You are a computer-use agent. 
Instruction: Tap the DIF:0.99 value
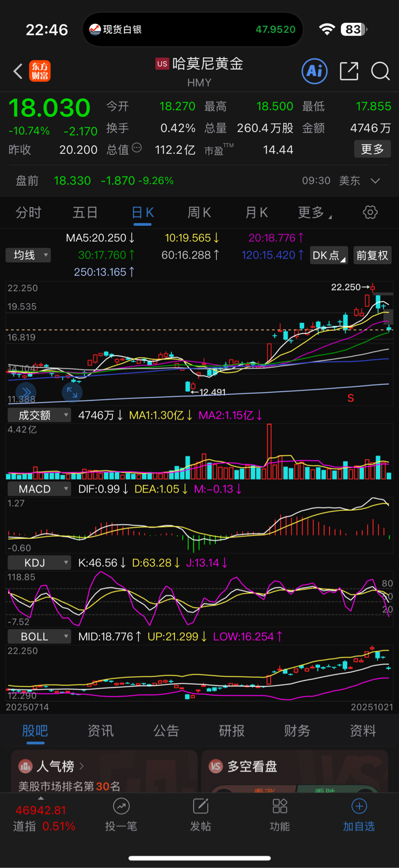[x=103, y=489]
